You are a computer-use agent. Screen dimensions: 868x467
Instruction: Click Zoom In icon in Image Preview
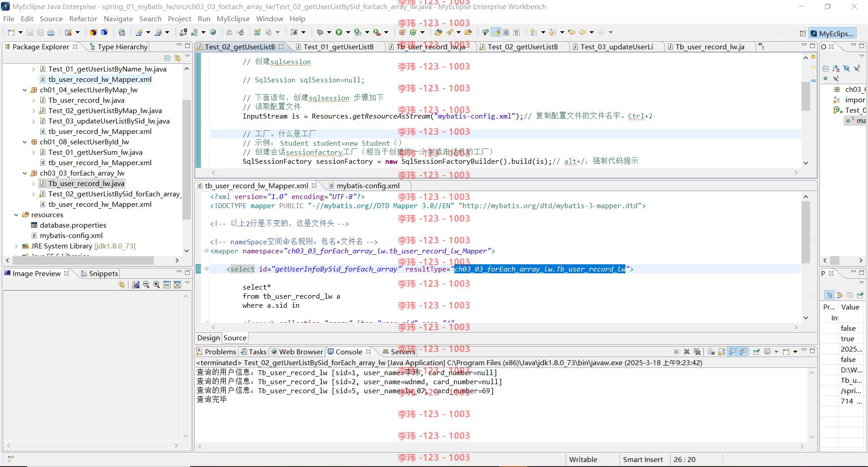click(x=157, y=285)
